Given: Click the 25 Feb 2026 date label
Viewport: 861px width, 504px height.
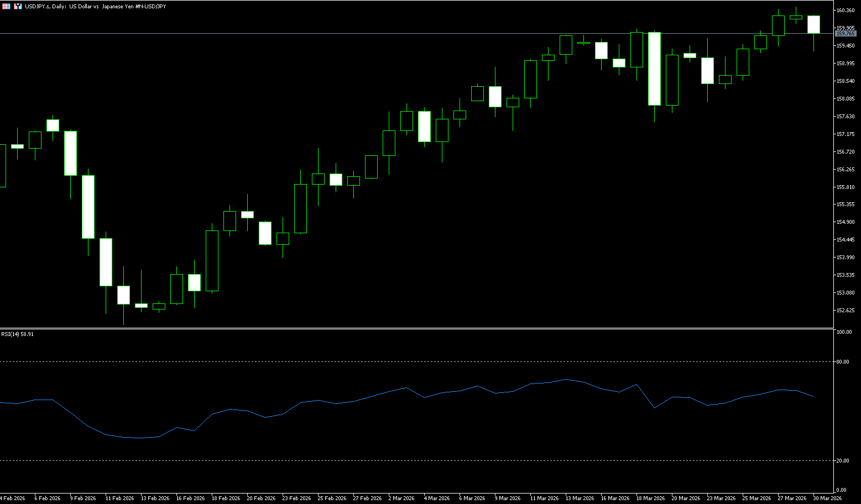Looking at the screenshot, I should [x=332, y=498].
